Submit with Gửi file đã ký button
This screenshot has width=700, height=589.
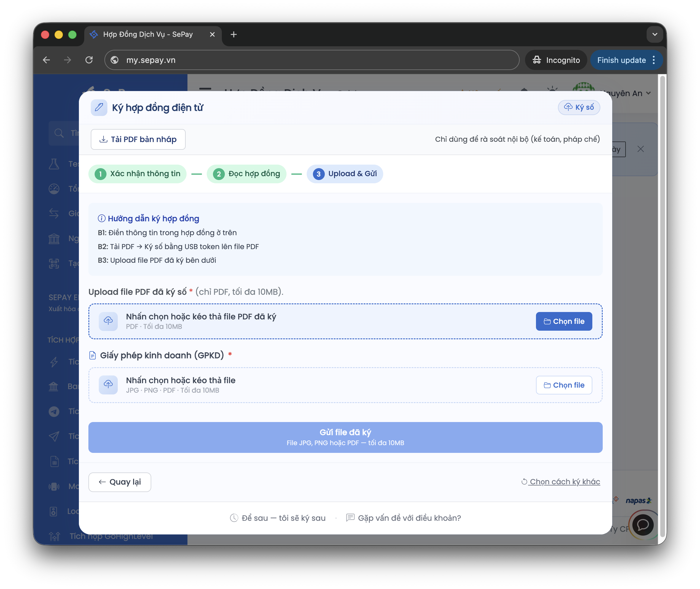345,437
